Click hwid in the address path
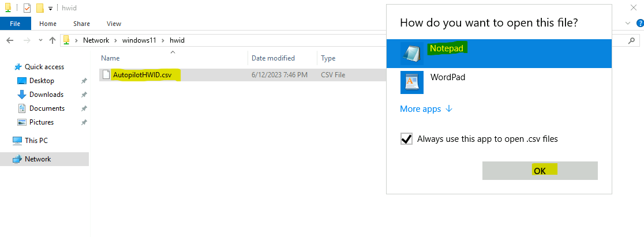 177,40
